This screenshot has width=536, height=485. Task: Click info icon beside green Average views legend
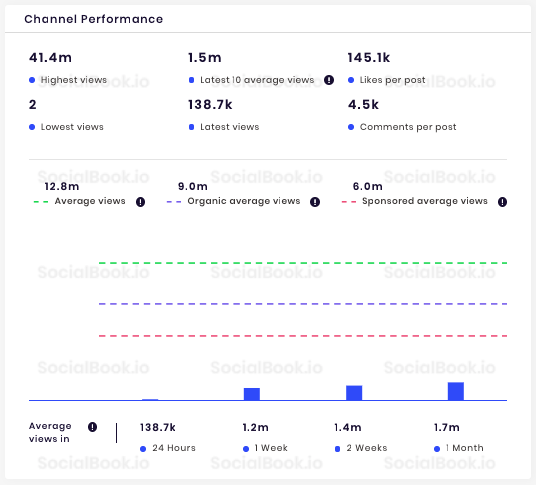tap(140, 202)
